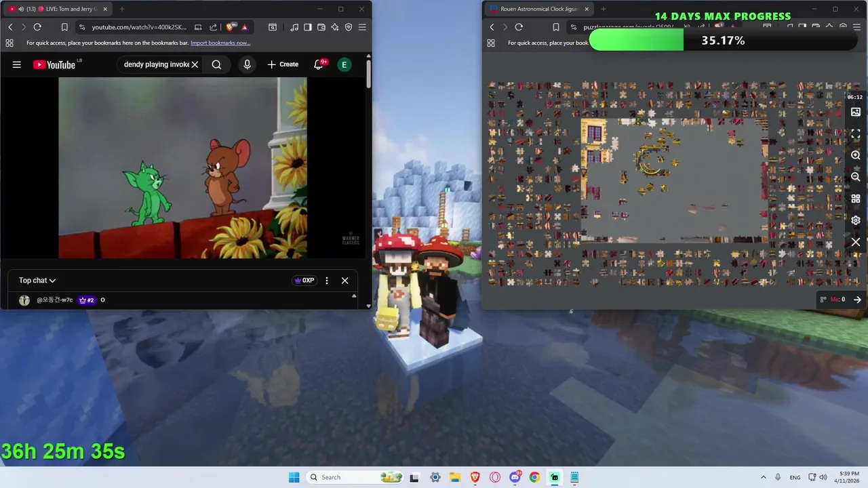
Task: Click the YouTube page vertical scrollbar
Action: point(368,75)
